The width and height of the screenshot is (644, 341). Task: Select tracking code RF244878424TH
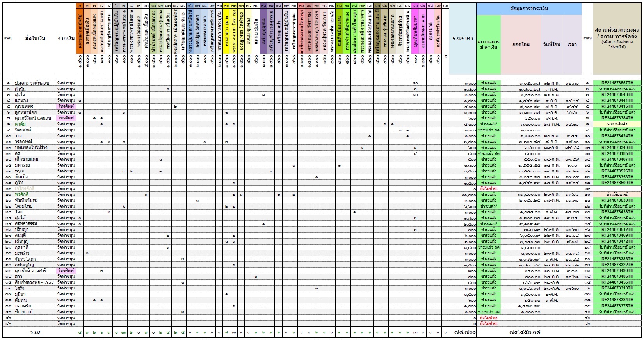click(x=617, y=136)
